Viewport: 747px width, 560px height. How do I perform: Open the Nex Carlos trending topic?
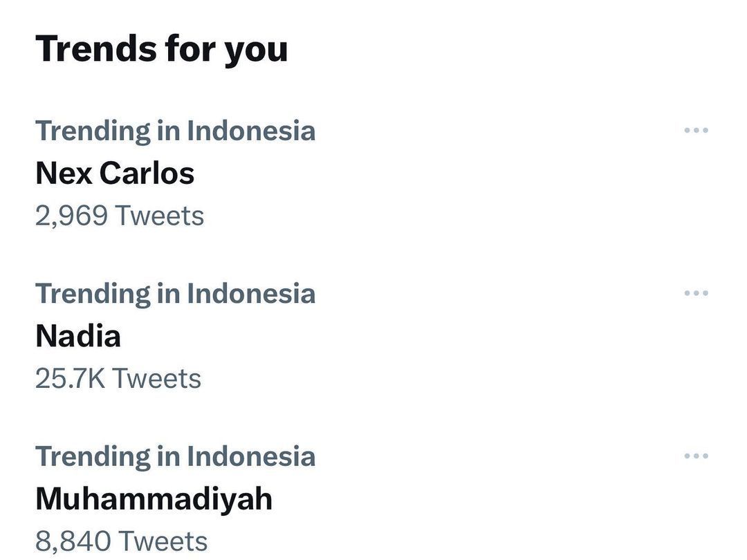coord(115,173)
